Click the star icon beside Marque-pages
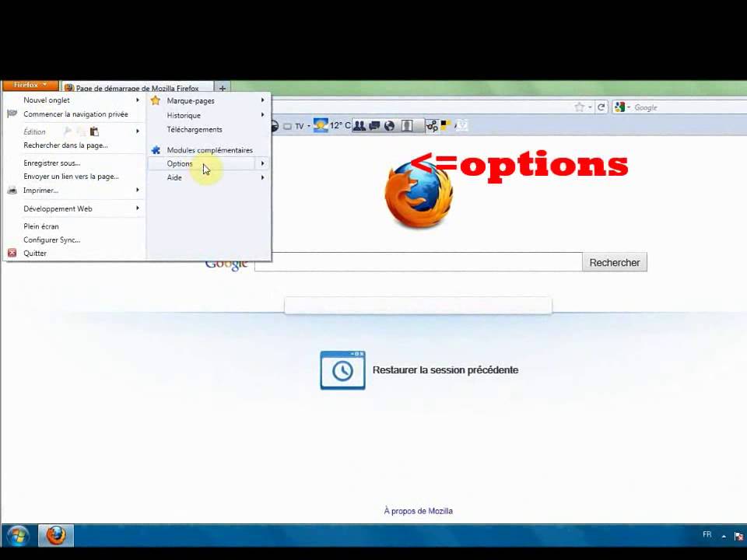The height and width of the screenshot is (560, 747). pyautogui.click(x=156, y=100)
